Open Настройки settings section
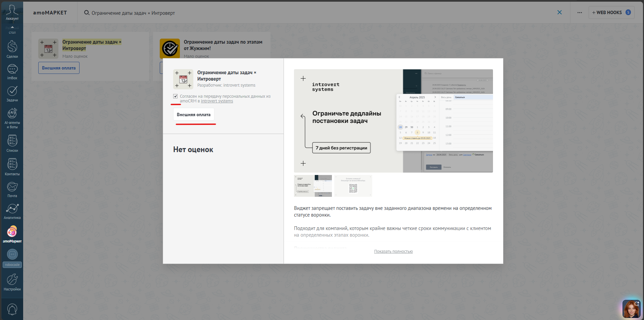 [12, 282]
